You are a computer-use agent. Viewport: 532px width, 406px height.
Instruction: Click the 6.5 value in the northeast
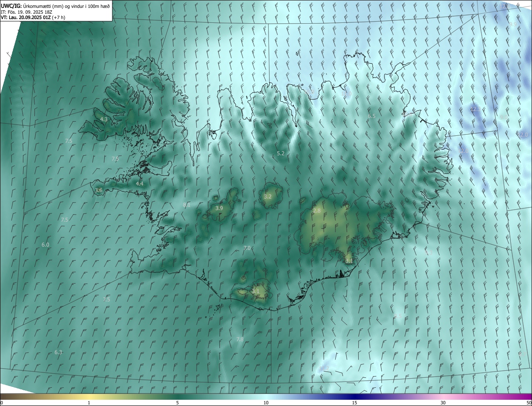point(372,116)
